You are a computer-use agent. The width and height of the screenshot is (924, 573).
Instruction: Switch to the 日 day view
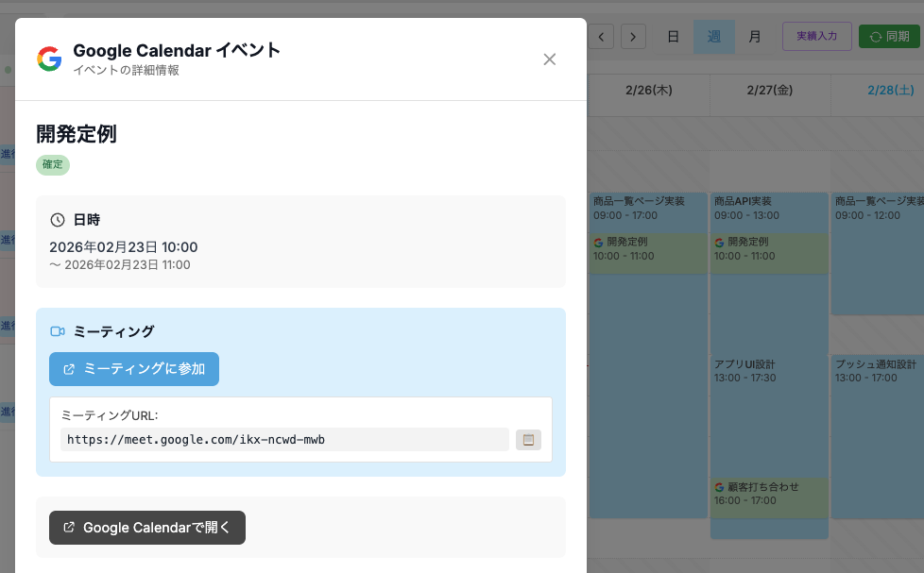[x=673, y=36]
